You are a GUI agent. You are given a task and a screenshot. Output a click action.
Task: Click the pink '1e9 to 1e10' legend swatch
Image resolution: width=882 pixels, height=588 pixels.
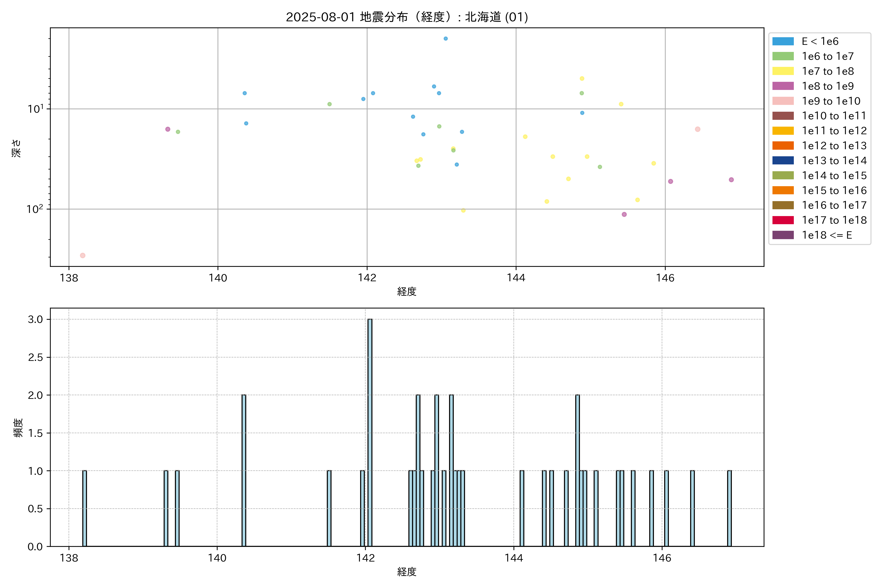pyautogui.click(x=783, y=101)
